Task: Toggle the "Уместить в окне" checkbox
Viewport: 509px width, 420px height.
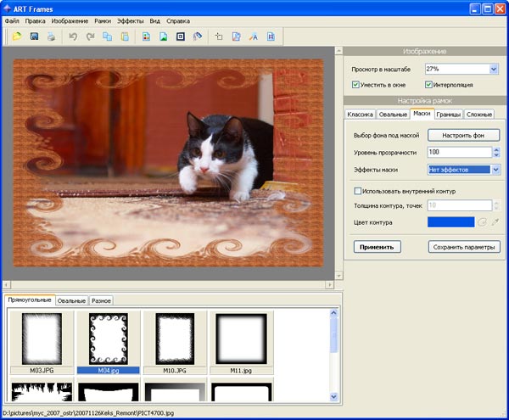Action: pyautogui.click(x=357, y=85)
